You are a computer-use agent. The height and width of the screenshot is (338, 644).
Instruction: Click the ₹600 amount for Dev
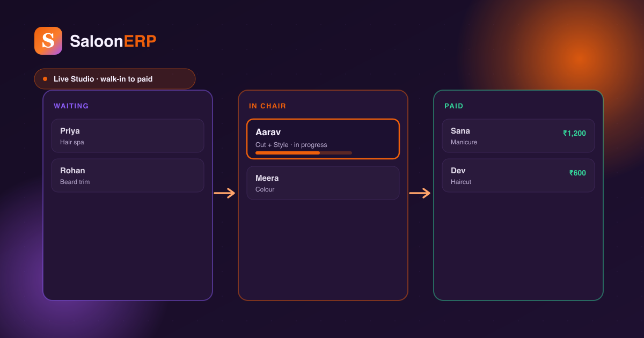[x=577, y=173]
